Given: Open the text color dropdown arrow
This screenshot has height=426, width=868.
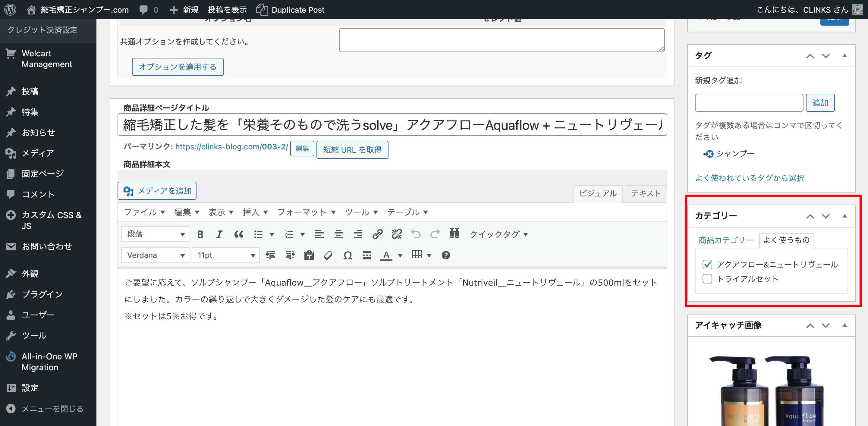Looking at the screenshot, I should [x=400, y=255].
